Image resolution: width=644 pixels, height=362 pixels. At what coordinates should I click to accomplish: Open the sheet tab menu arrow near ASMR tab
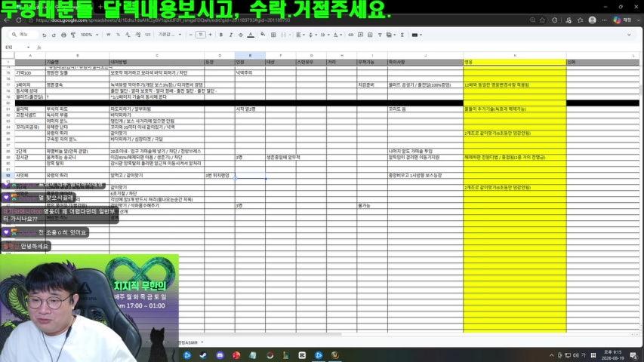[x=202, y=342]
